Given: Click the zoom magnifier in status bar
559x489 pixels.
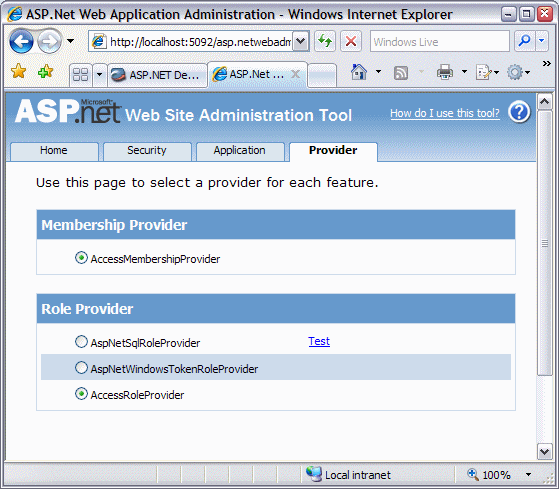Looking at the screenshot, I should [x=473, y=474].
